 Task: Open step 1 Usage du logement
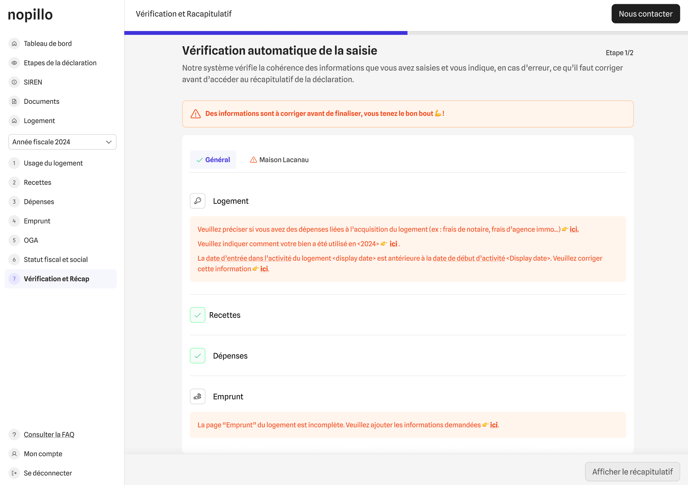(x=53, y=163)
